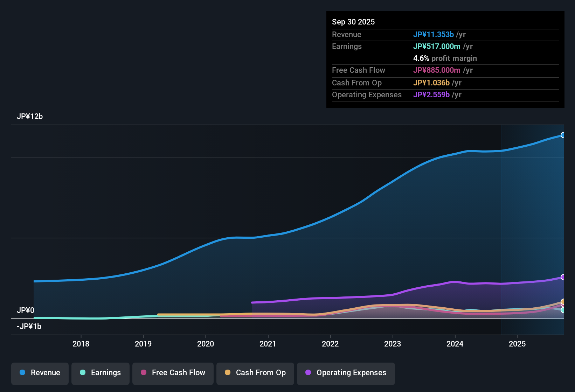575x392 pixels.
Task: Select the 2018 year axis label
Action: coord(81,344)
